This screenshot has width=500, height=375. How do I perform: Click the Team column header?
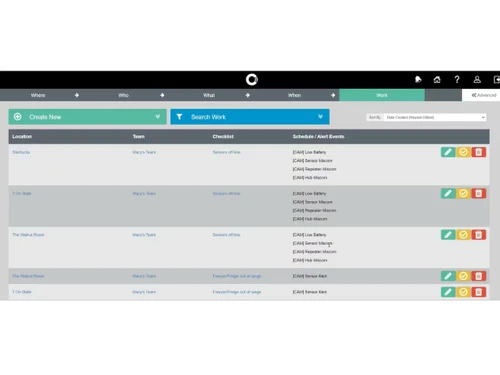(139, 136)
